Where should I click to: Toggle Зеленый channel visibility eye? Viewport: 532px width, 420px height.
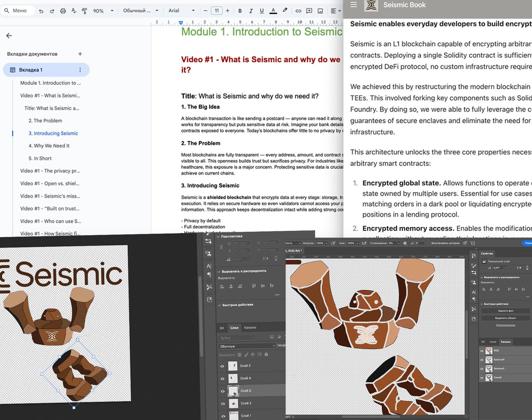point(482,369)
